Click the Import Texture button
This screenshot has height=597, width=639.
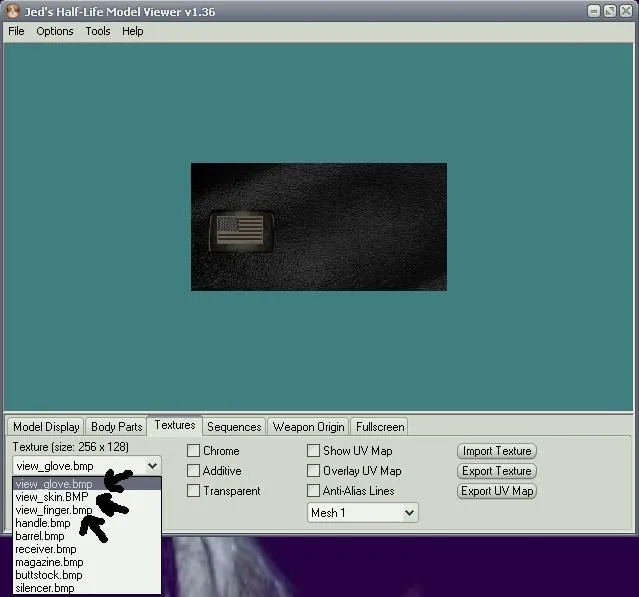(x=497, y=451)
